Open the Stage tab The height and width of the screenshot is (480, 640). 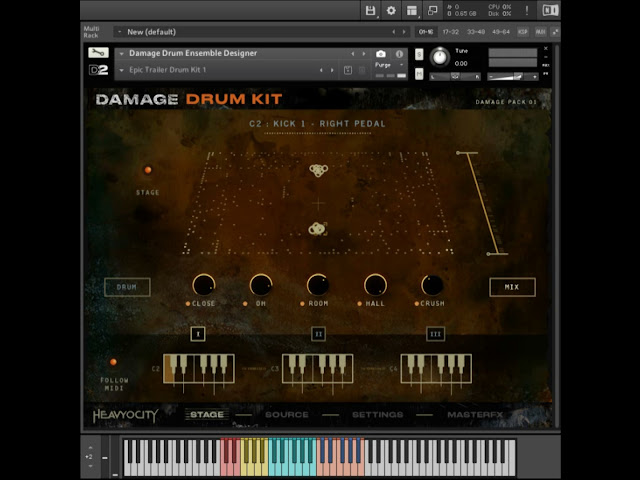[x=207, y=415]
